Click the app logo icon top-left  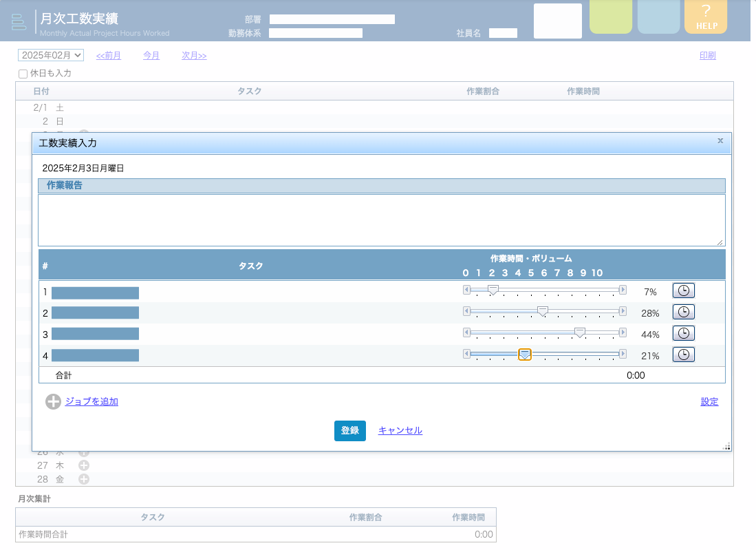[x=19, y=21]
